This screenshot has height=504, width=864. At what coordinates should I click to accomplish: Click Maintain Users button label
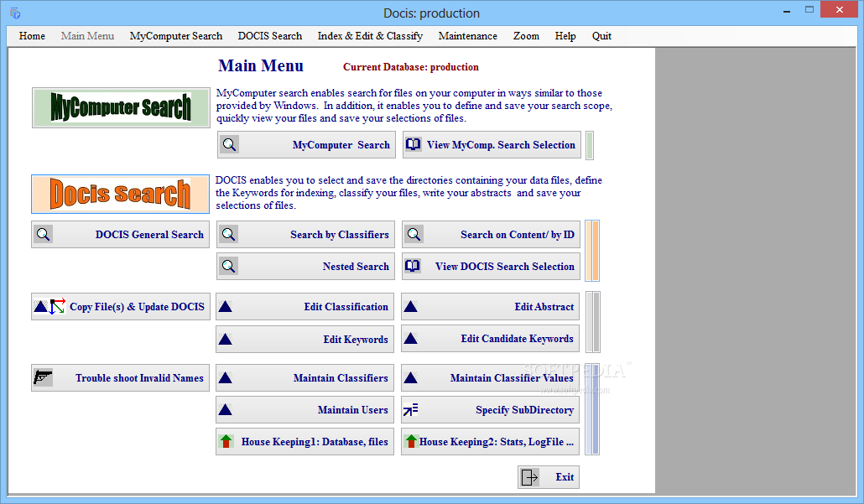(x=352, y=410)
